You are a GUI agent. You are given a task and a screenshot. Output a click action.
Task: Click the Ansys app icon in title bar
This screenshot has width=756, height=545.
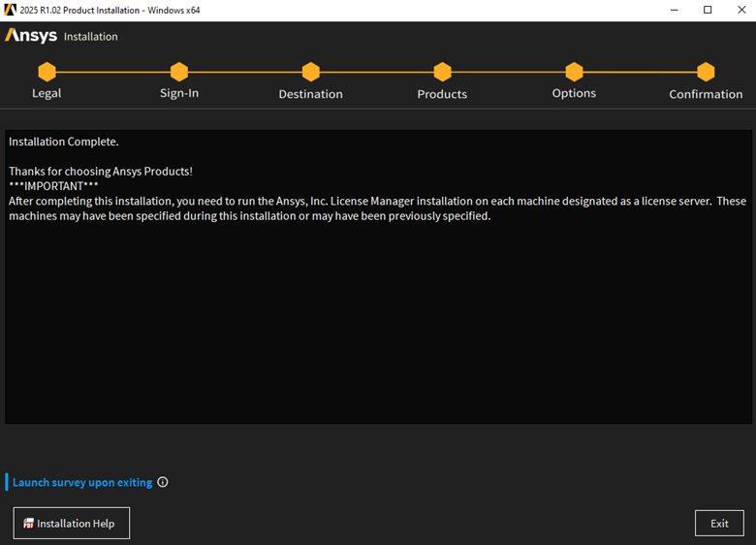click(11, 10)
